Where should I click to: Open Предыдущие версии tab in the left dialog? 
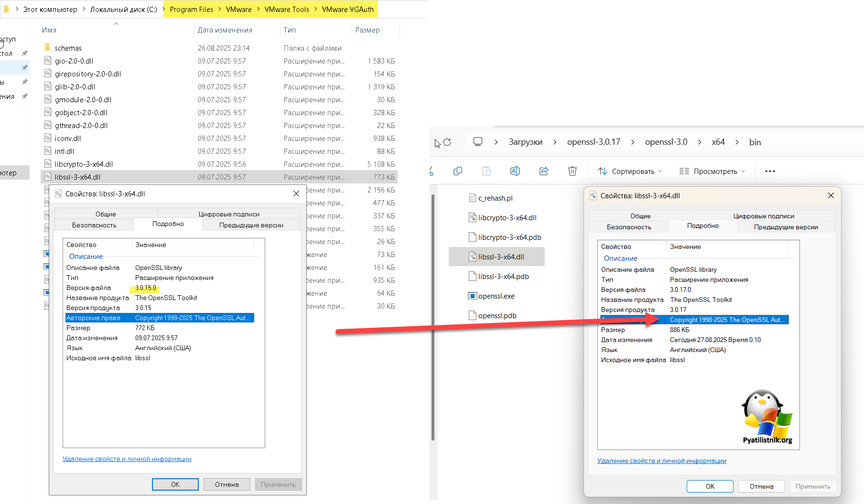point(251,225)
